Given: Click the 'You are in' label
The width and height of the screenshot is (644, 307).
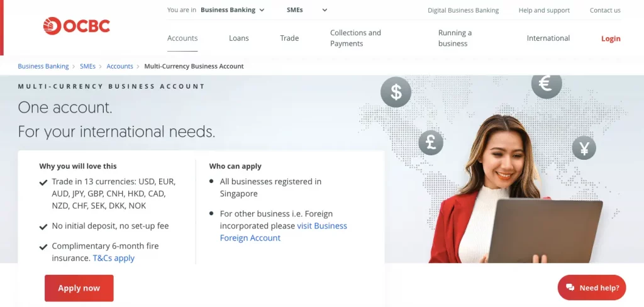Looking at the screenshot, I should (x=182, y=10).
